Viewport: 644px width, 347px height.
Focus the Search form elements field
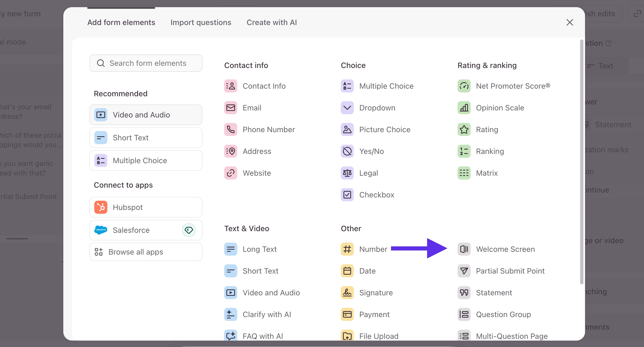point(148,63)
